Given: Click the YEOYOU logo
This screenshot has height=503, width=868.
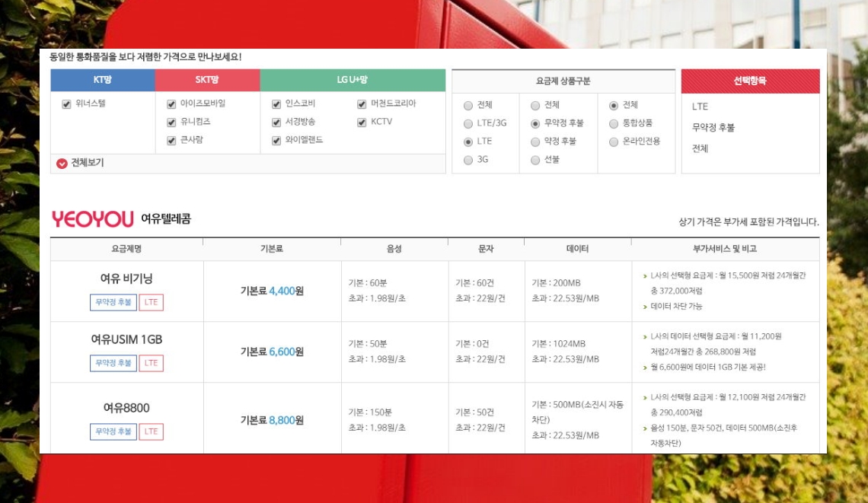Looking at the screenshot, I should [x=92, y=219].
